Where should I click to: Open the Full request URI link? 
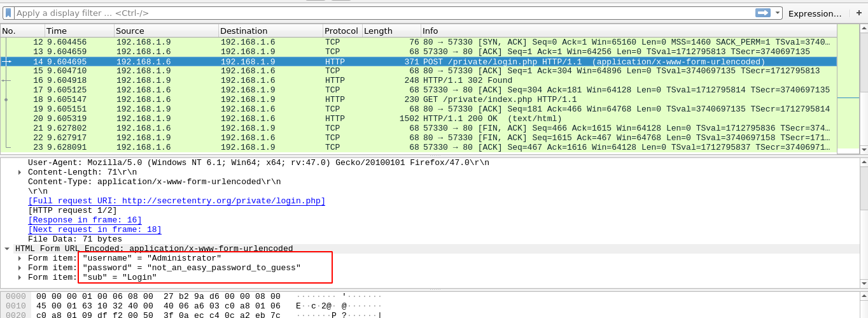[176, 201]
